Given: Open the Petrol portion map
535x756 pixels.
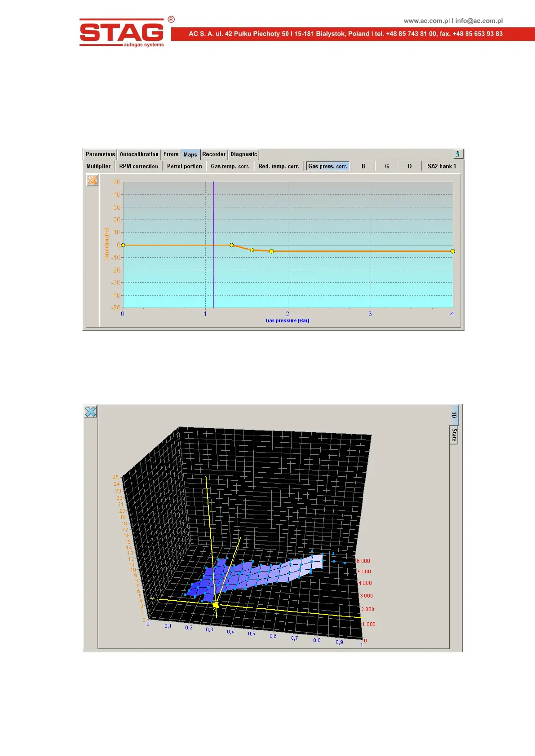Looking at the screenshot, I should point(185,166).
